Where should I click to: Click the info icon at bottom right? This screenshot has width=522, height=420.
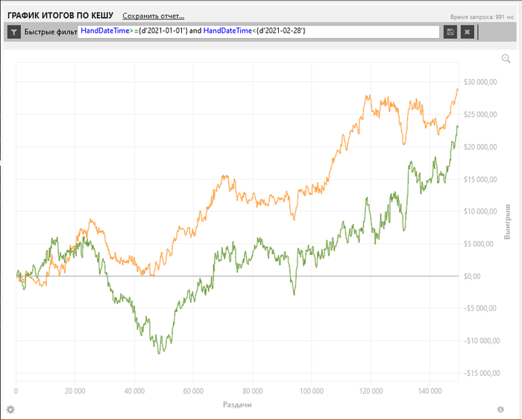(x=500, y=410)
